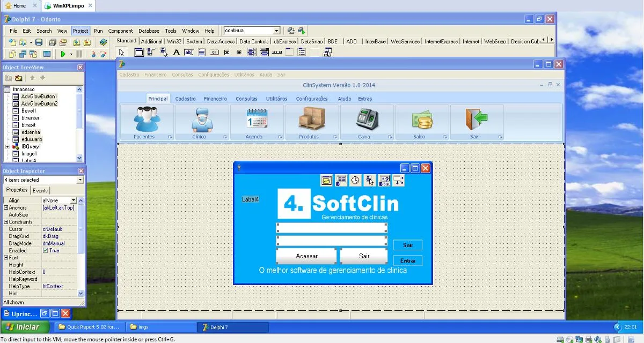
Task: Click the Saldo coins icon
Action: coord(422,120)
